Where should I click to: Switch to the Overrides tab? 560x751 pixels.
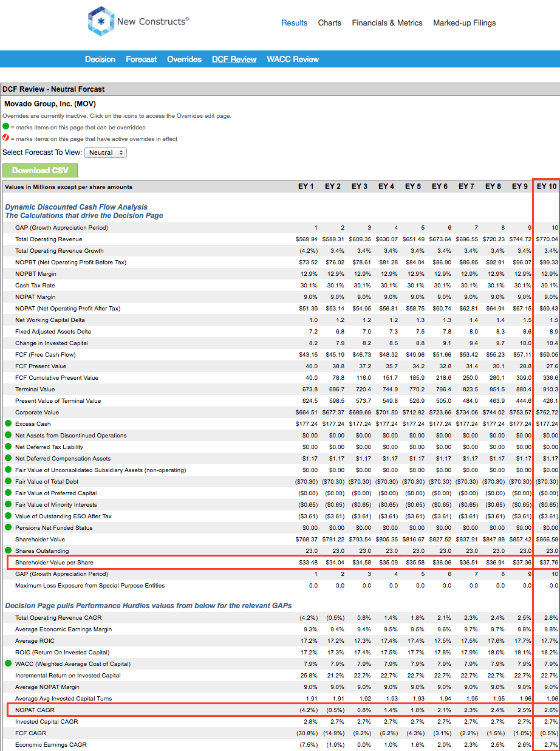tap(185, 59)
